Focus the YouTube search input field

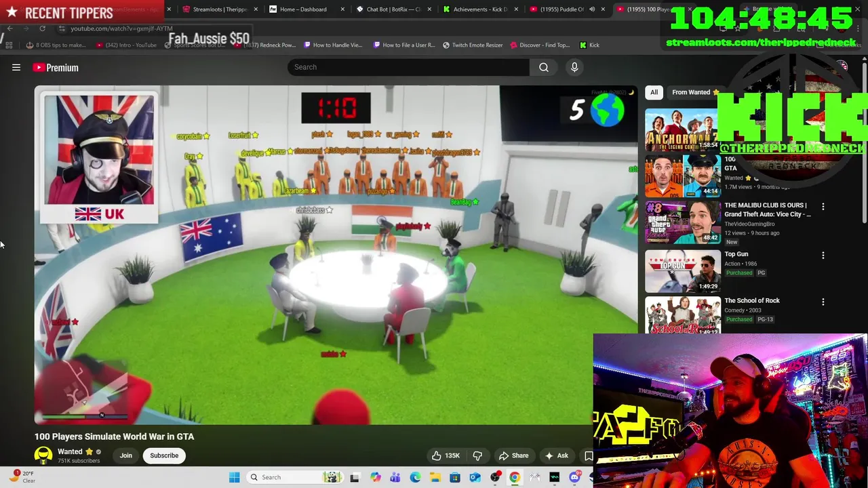point(408,67)
